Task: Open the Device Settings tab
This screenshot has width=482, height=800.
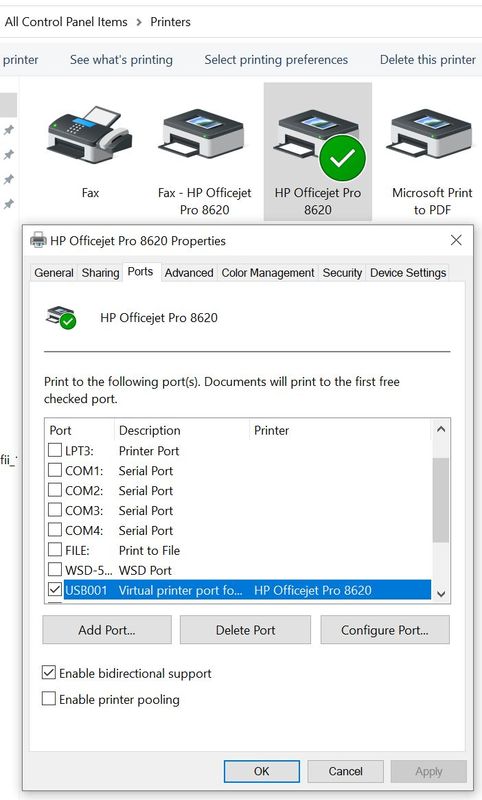Action: (x=408, y=273)
